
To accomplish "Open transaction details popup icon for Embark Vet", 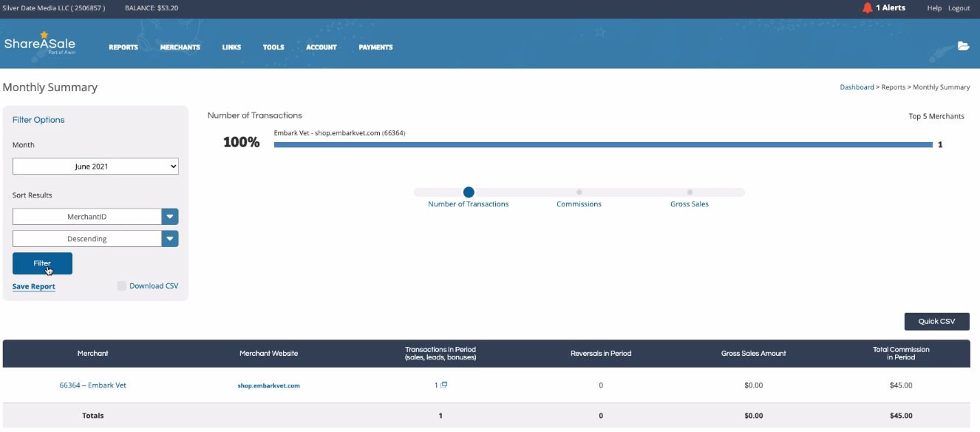I will (444, 385).
